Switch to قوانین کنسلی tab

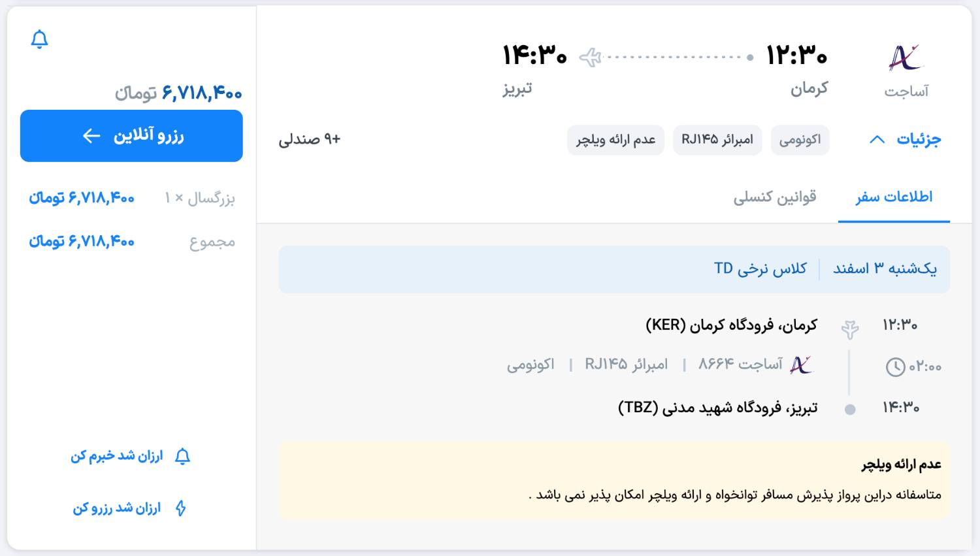point(774,197)
